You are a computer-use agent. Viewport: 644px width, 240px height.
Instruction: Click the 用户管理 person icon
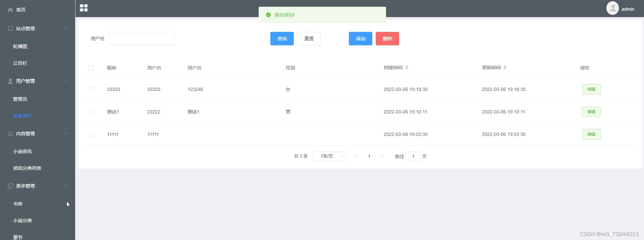click(x=10, y=81)
